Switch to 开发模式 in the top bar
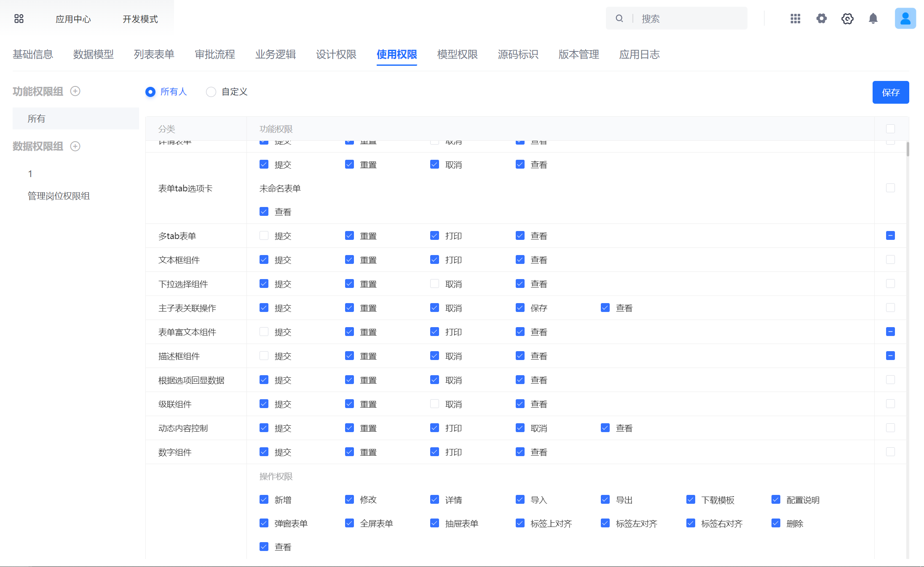 (140, 19)
